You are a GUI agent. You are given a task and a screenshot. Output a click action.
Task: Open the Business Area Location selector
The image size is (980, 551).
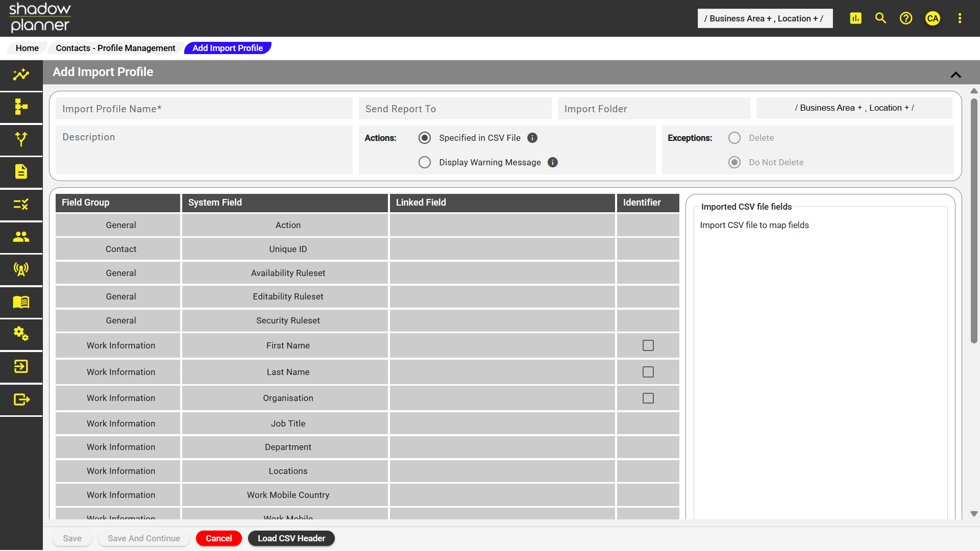point(765,18)
